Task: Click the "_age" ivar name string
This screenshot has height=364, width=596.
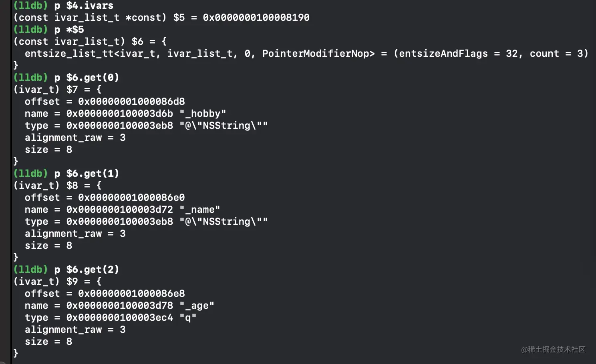Action: click(197, 306)
